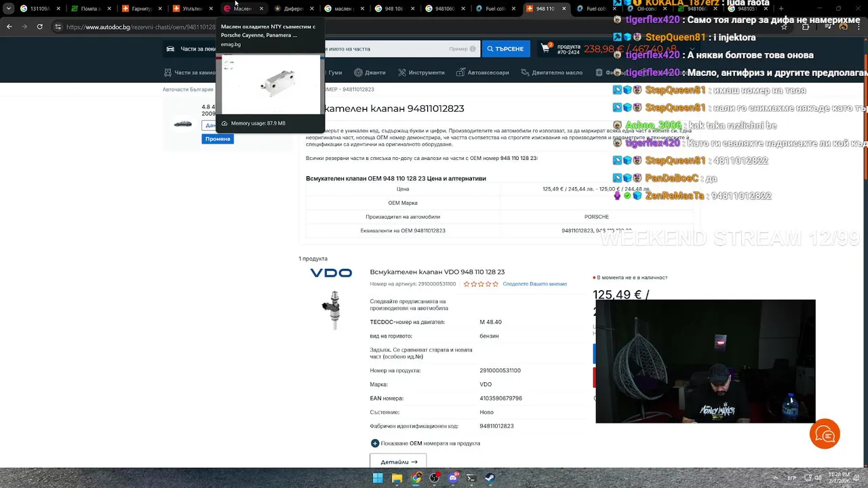Click the crossed tools icon beside Инструменти

[402, 73]
